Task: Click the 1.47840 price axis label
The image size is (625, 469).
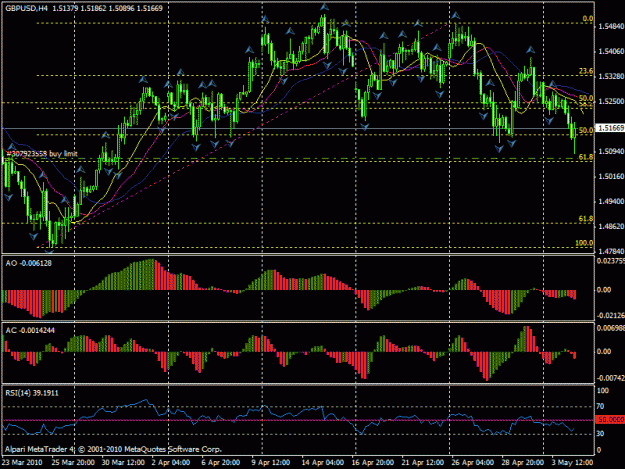Action: click(611, 251)
